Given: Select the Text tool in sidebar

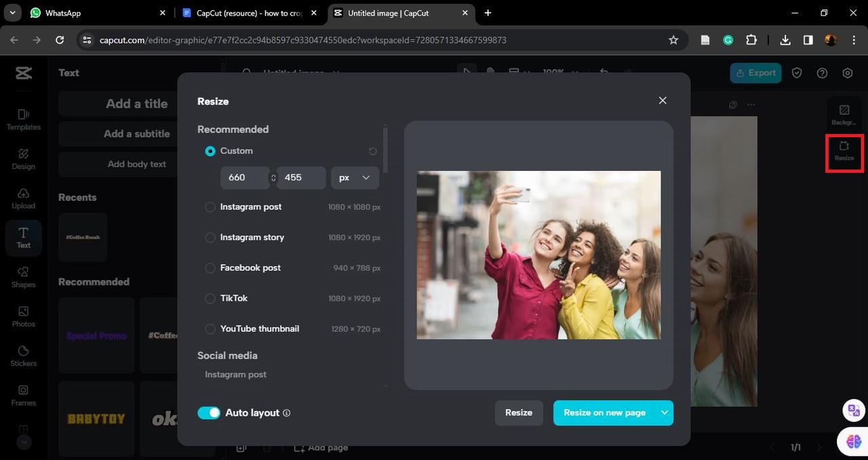Looking at the screenshot, I should click(24, 237).
